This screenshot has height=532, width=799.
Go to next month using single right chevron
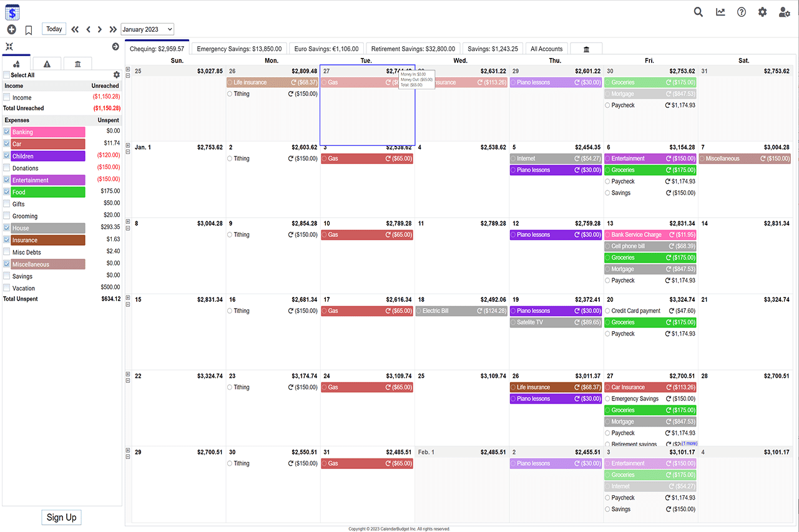point(100,29)
